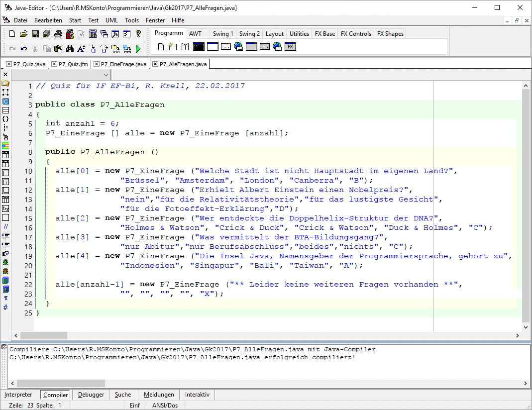Click the try-block icon in sidebar

click(5, 208)
